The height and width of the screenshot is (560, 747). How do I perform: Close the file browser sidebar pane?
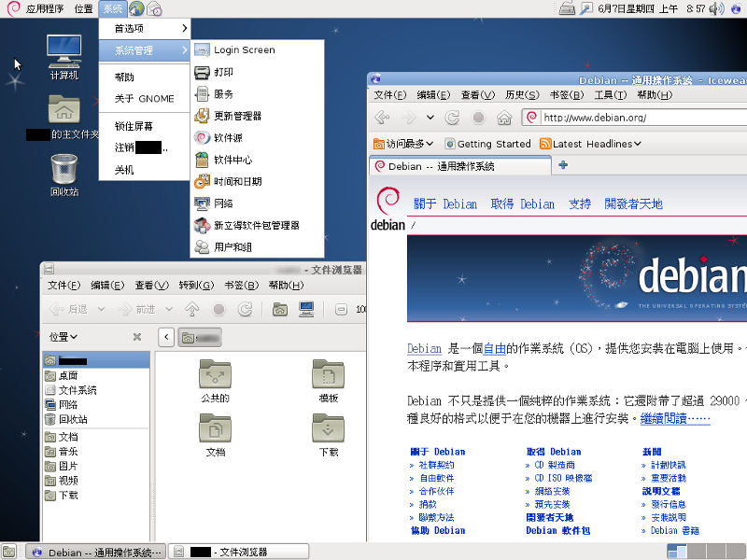137,337
